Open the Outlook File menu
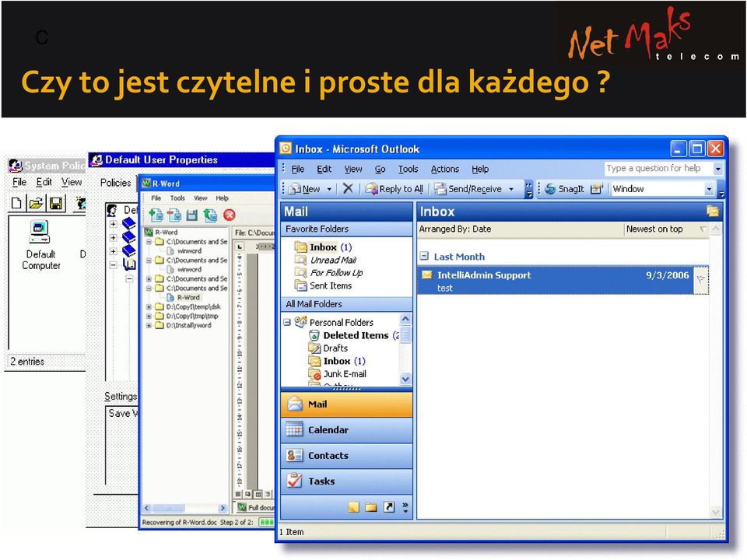Viewport: 747px width, 560px height. click(298, 169)
